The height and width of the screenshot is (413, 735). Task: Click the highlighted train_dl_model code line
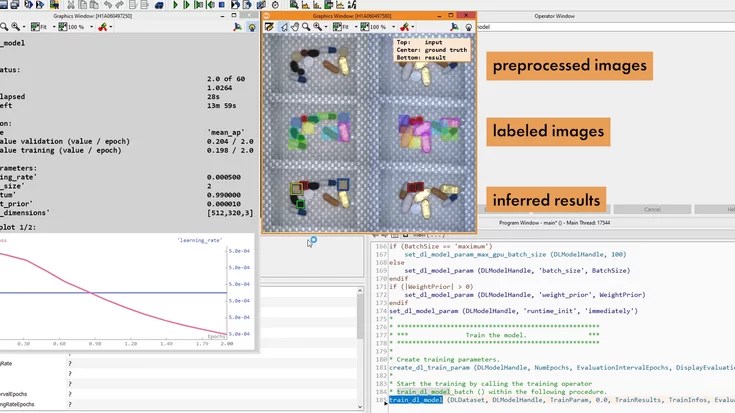pos(415,400)
